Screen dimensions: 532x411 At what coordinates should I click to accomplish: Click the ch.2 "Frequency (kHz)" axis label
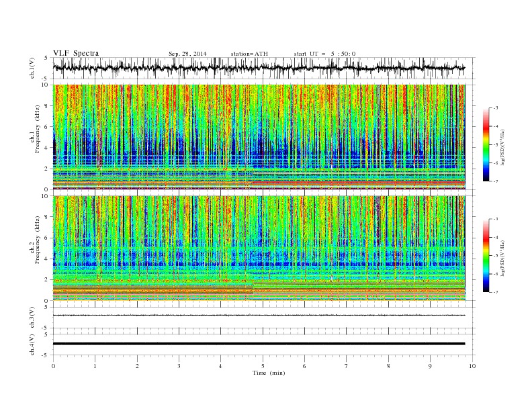(x=38, y=240)
